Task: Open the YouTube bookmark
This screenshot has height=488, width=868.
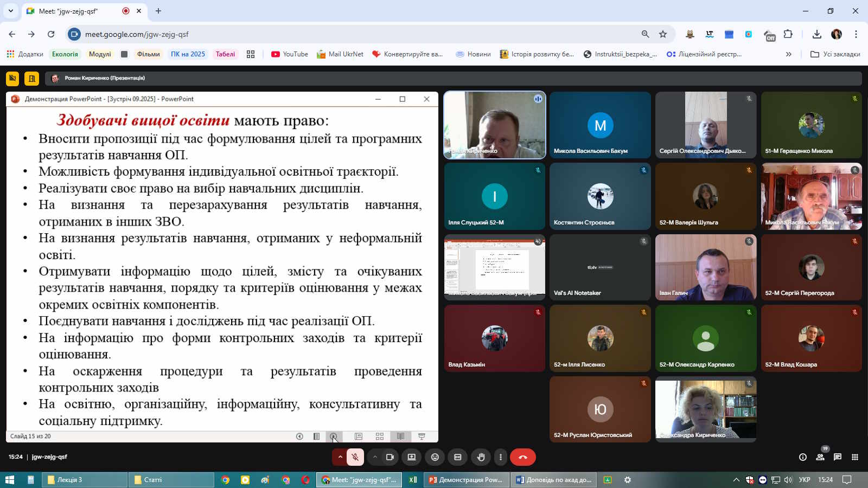Action: click(x=290, y=54)
